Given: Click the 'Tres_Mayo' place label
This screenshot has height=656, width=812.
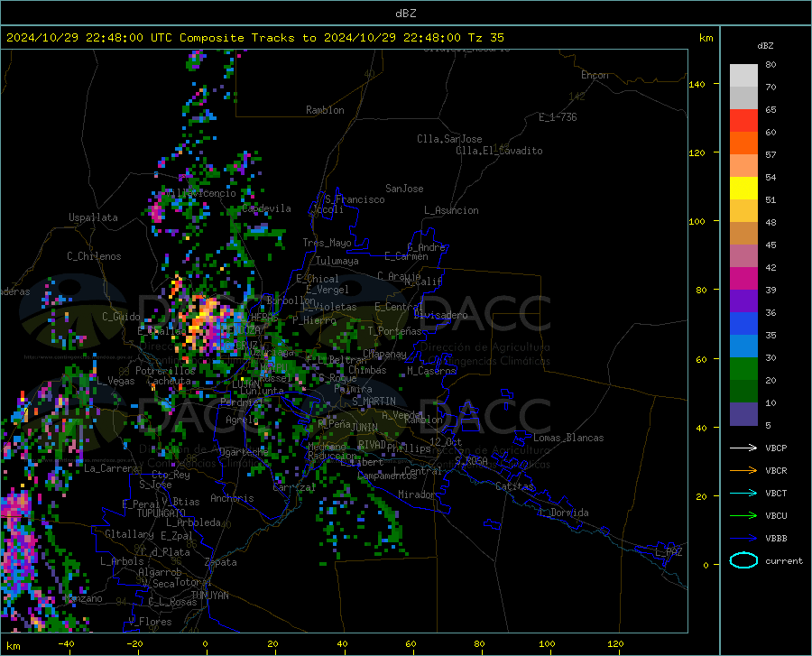Looking at the screenshot, I should point(327,243).
